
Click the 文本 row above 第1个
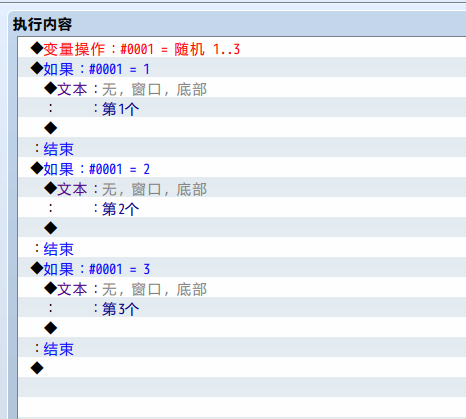242,87
